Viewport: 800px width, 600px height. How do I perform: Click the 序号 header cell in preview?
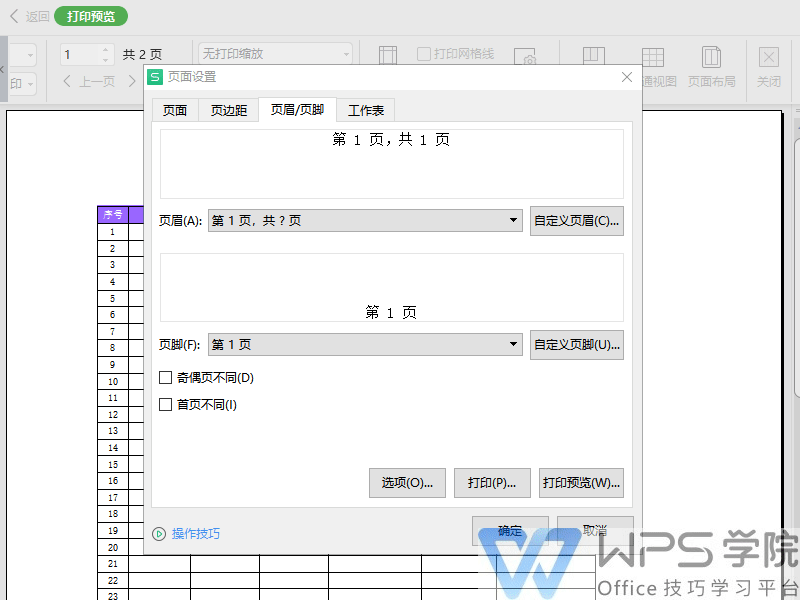coord(113,215)
